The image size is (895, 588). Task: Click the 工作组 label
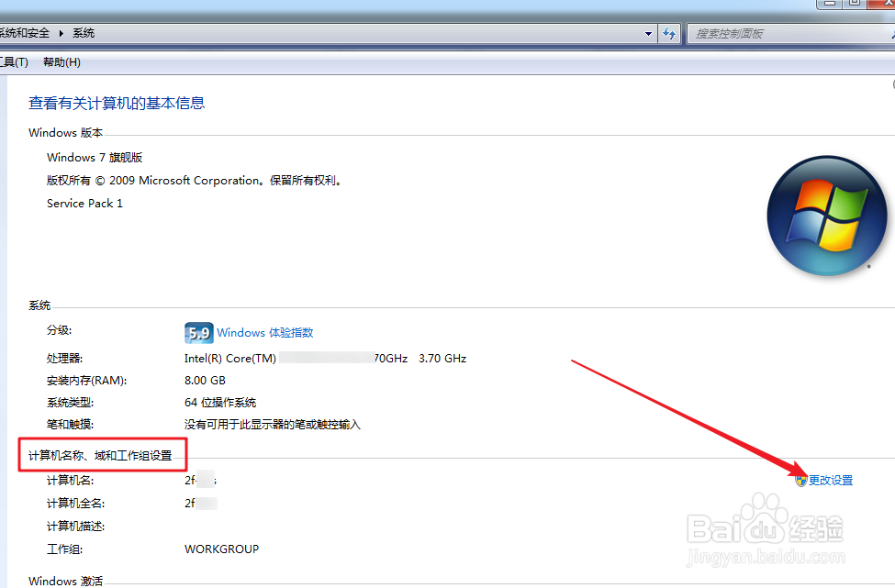point(64,549)
